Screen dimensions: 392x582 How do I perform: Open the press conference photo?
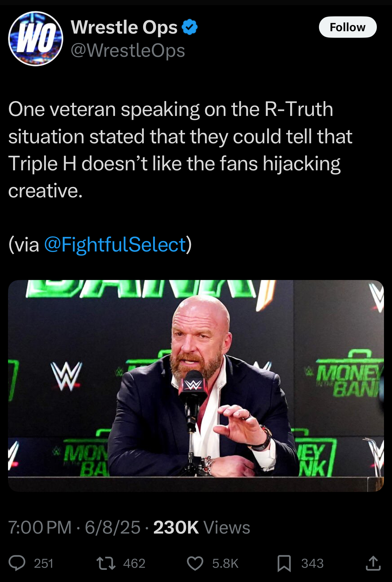(x=196, y=386)
